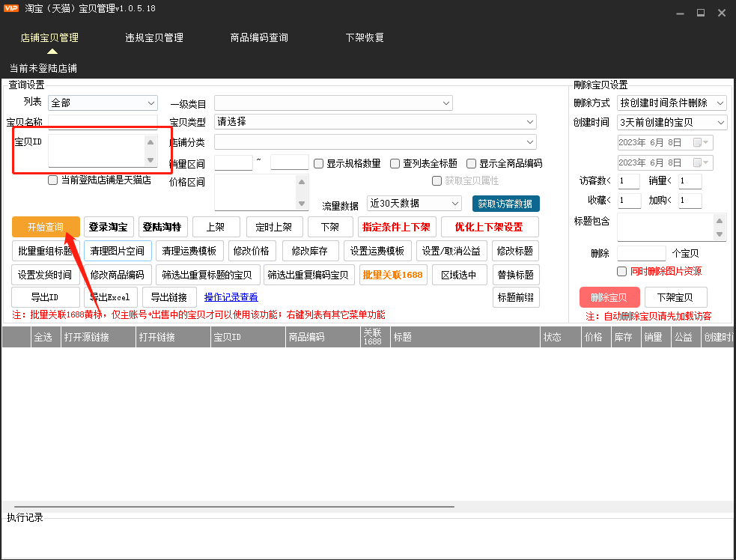Image resolution: width=736 pixels, height=560 pixels.
Task: Click 设置/取消公益 button
Action: click(x=451, y=251)
